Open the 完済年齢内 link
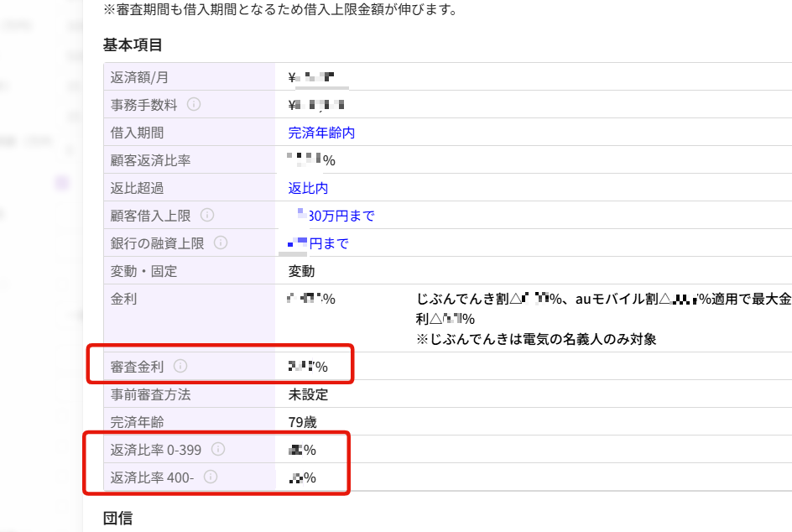 tap(322, 133)
